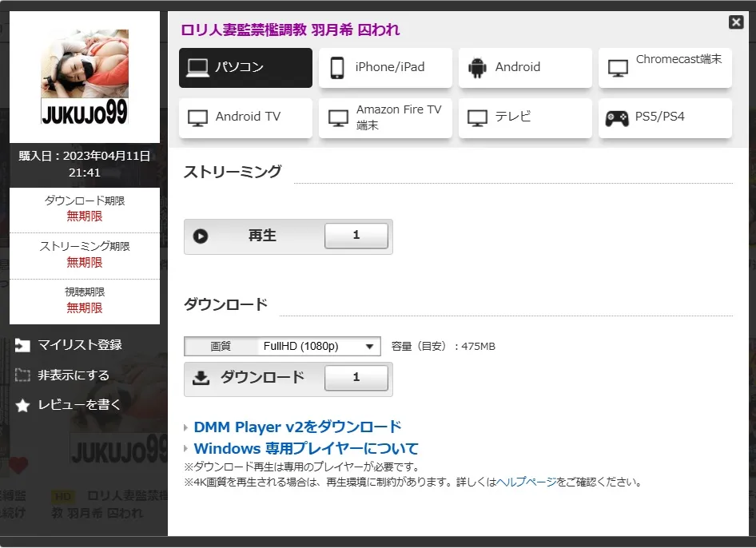
Task: Click the red heart icon in background page
Action: (x=18, y=466)
